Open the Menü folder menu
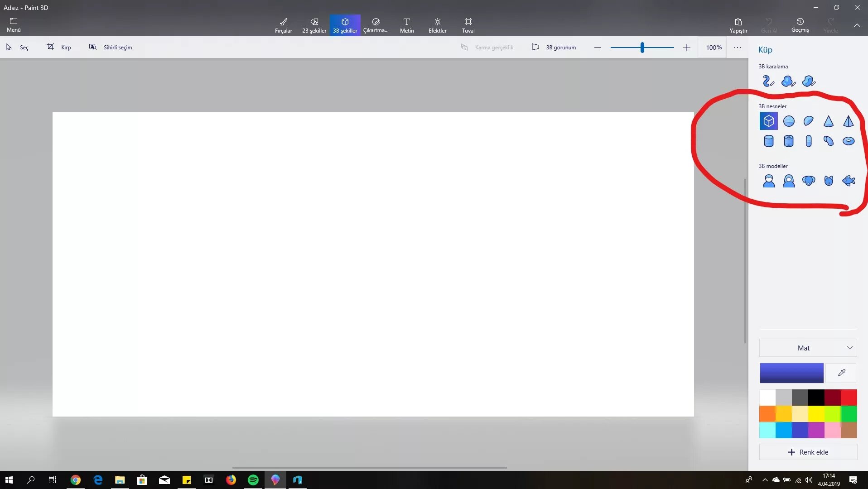Image resolution: width=868 pixels, height=489 pixels. click(x=14, y=25)
